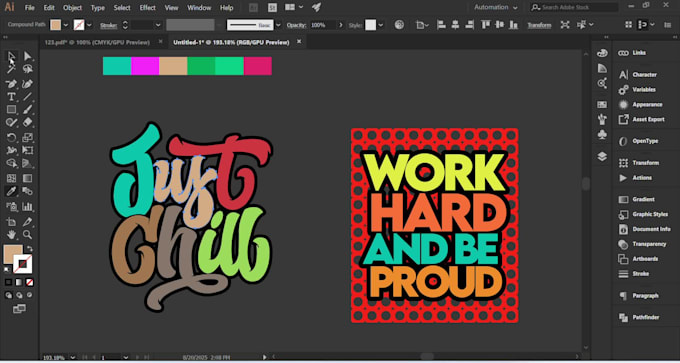Viewport: 680px width, 363px height.
Task: Click the Transform link in control bar
Action: coord(539,25)
